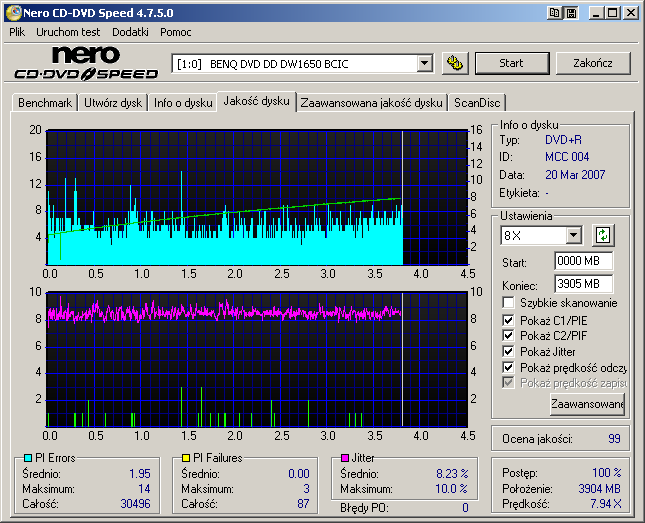Click the PI Errors maximum 14
Viewport: 645px width, 523px height.
point(144,489)
